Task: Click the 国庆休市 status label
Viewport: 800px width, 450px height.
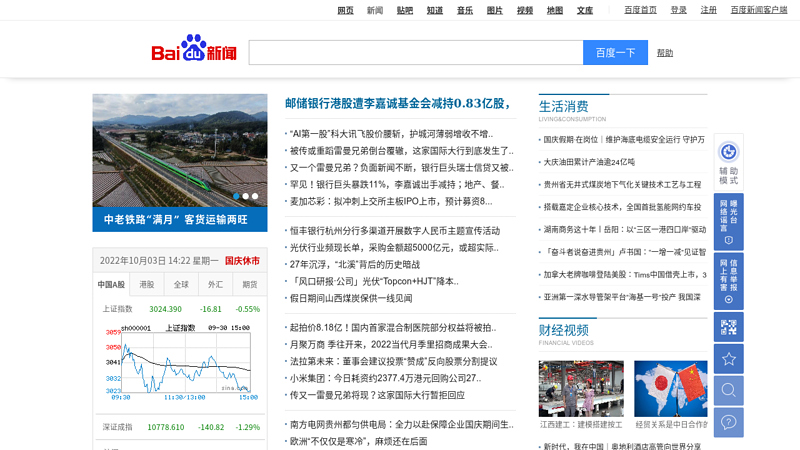Action: 242,261
